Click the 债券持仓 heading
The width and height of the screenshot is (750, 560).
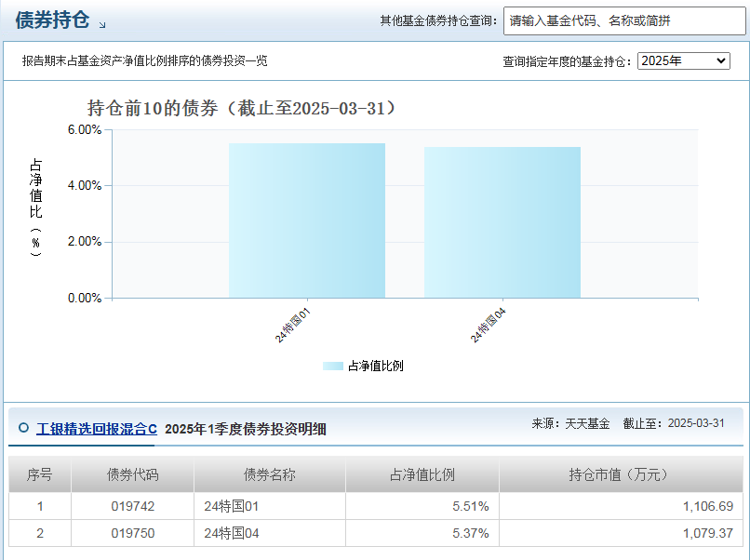[52, 20]
